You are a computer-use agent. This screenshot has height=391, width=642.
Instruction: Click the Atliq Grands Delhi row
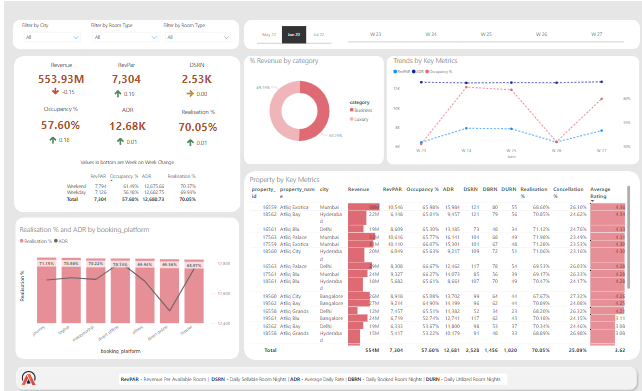coord(438,311)
